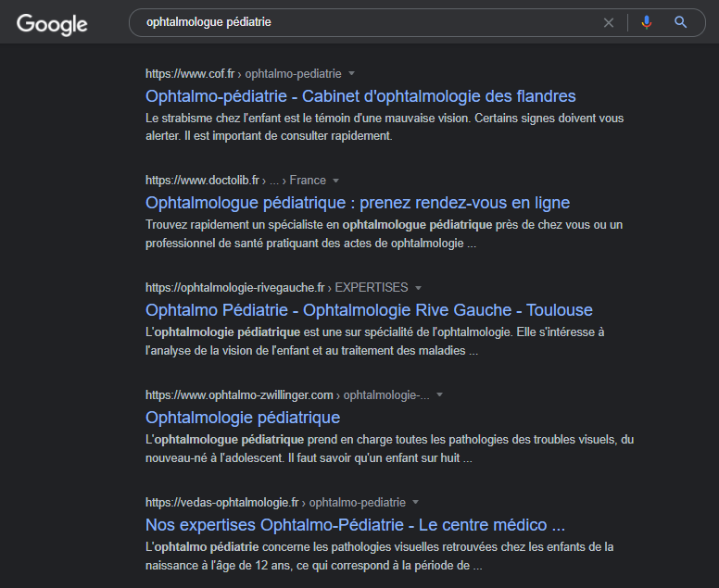Click the https://www.ophtalmo-zwillinger.com URL text
This screenshot has height=588, width=719.
(239, 395)
